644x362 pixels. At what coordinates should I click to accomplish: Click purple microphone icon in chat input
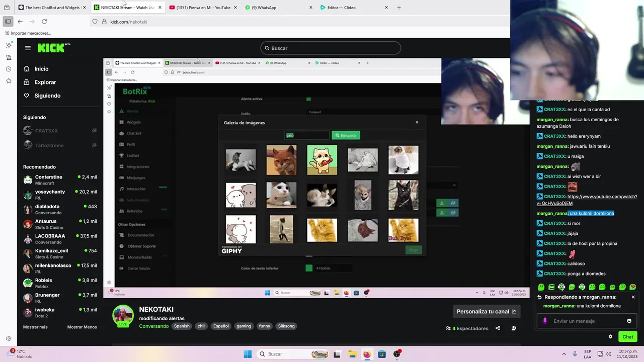click(545, 321)
